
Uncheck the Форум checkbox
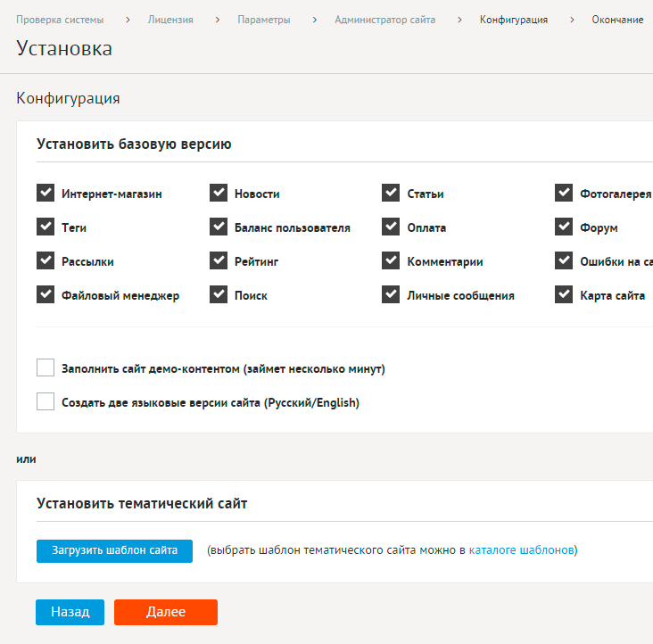click(x=564, y=227)
